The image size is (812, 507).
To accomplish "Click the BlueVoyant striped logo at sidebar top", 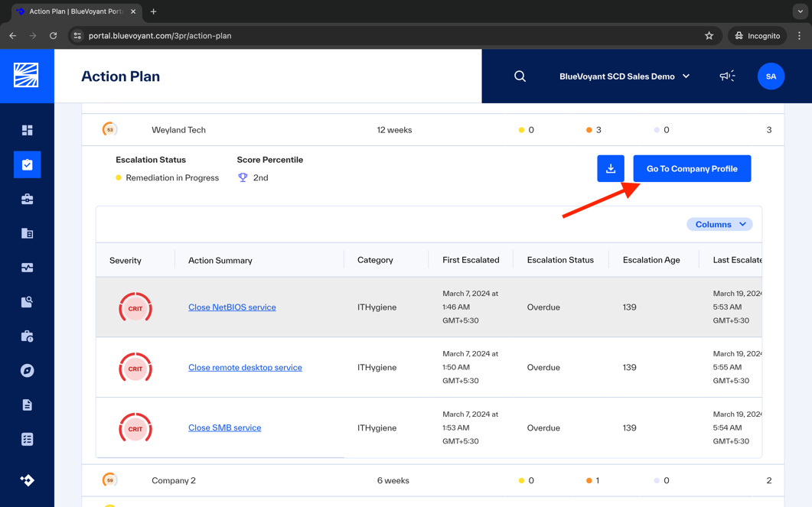I will coord(26,76).
